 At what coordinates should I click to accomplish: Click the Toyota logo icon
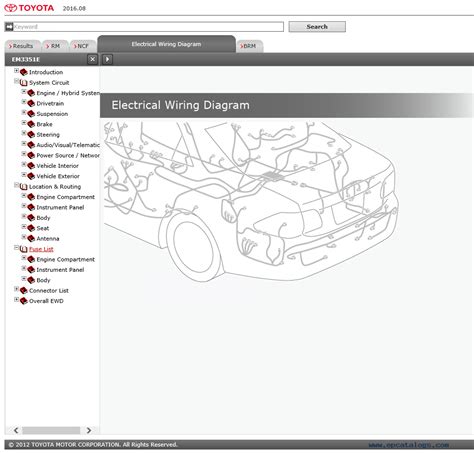11,8
